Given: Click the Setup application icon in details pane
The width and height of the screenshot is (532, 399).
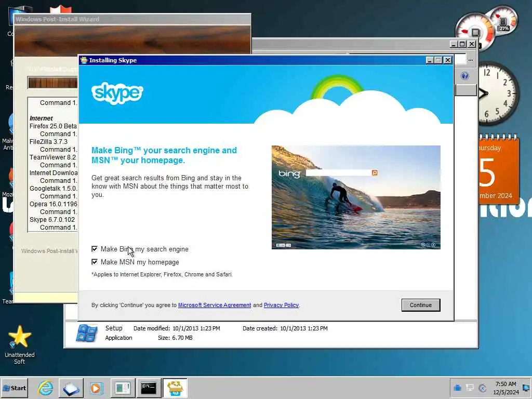Looking at the screenshot, I should click(x=87, y=333).
